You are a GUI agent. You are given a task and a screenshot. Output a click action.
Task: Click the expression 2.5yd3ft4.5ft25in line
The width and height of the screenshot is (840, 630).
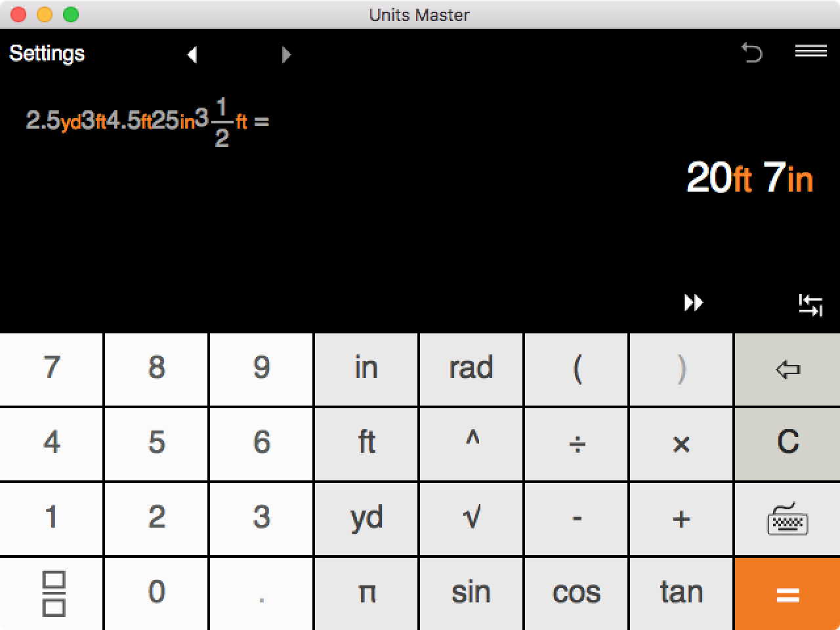(x=148, y=121)
